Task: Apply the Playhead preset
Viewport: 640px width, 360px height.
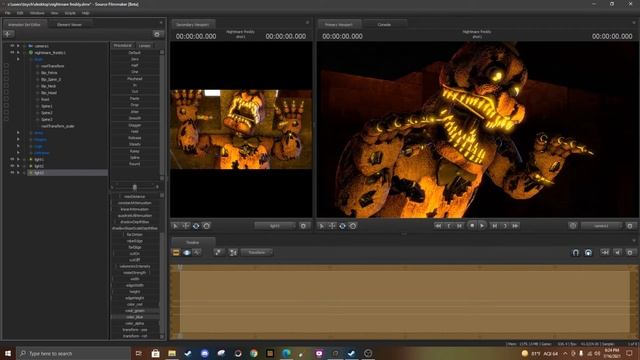Action: (135, 78)
